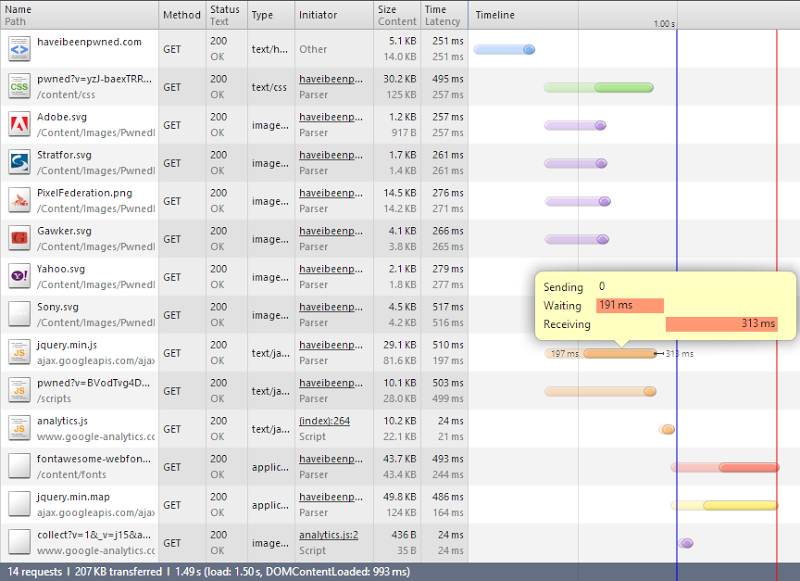This screenshot has height=581, width=800.
Task: Click the haveibeenpwned.com HTML document icon
Action: pyautogui.click(x=17, y=48)
